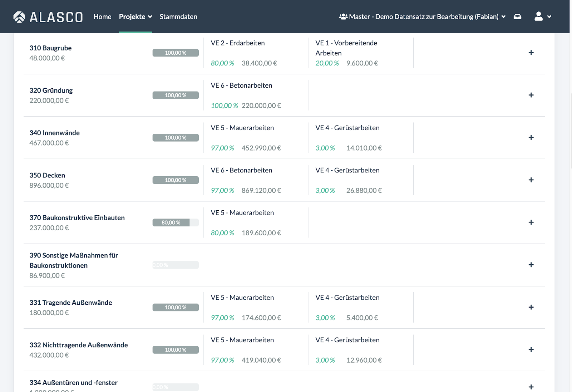Image resolution: width=572 pixels, height=392 pixels.
Task: Click the 320 Gründung 100% progress bar
Action: tap(176, 95)
